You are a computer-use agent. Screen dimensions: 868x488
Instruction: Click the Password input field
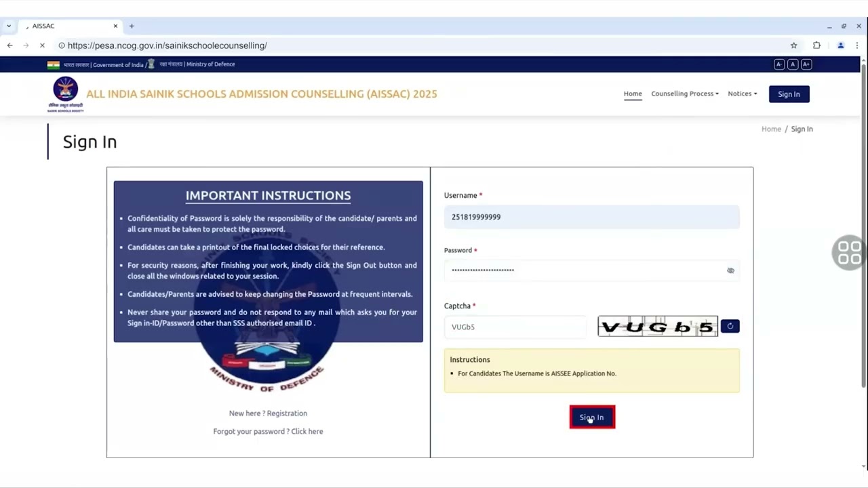[591, 270]
